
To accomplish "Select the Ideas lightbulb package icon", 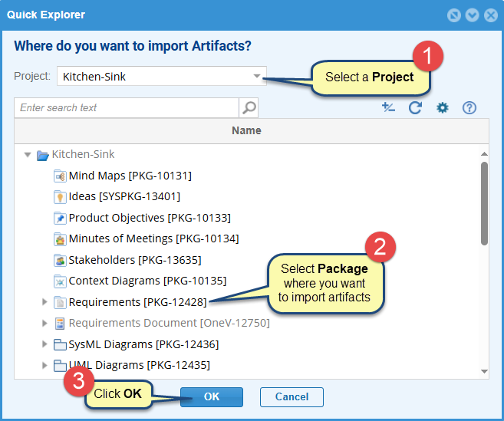I will pyautogui.click(x=60, y=196).
